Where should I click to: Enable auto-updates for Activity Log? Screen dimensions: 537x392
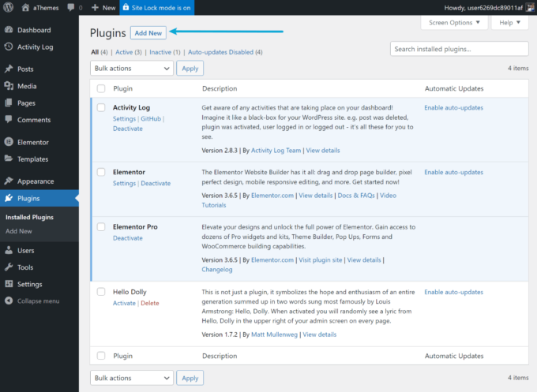tap(454, 108)
